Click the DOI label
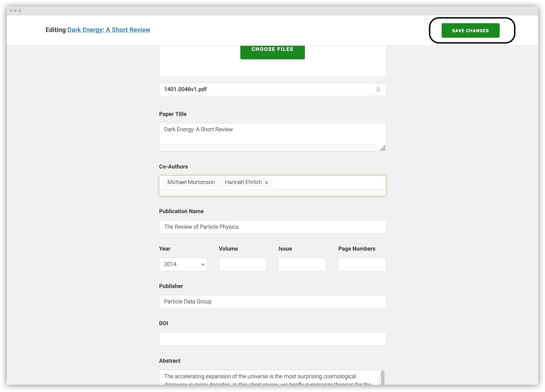 point(163,323)
